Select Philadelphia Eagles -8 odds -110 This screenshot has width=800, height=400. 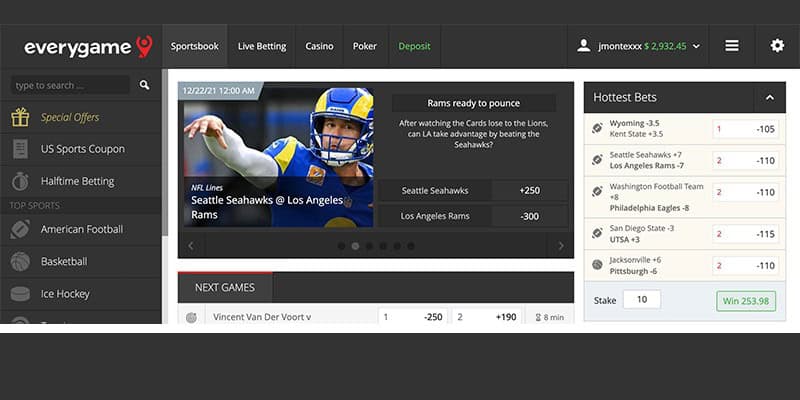click(x=745, y=192)
